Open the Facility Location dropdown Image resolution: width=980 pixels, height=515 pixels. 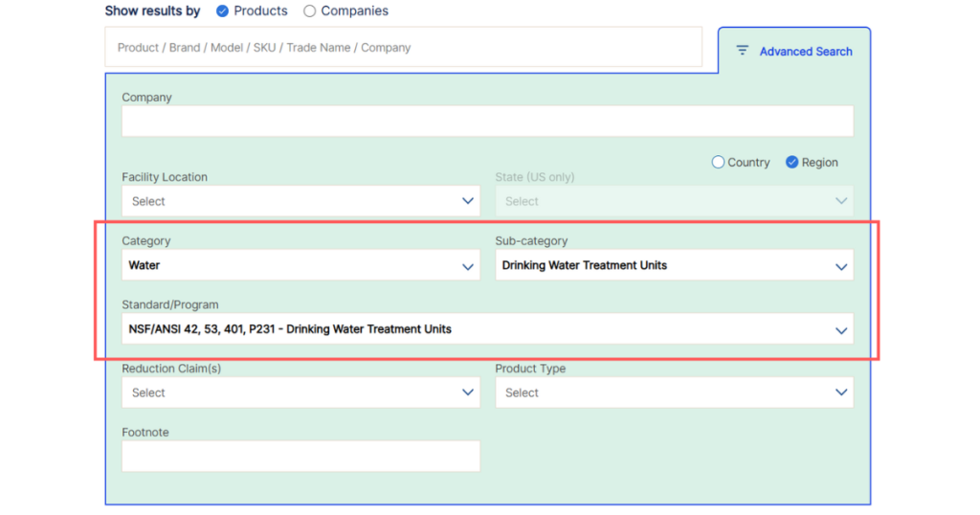[301, 201]
